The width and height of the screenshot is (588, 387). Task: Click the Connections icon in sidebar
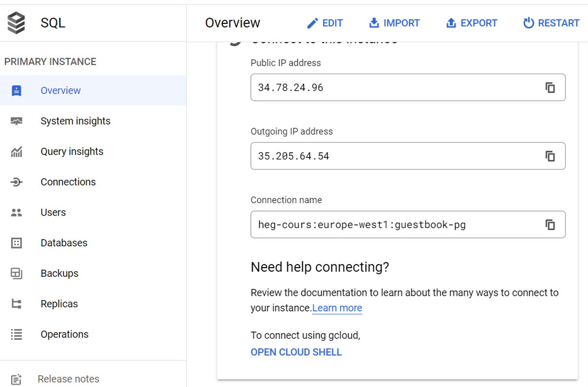point(17,182)
